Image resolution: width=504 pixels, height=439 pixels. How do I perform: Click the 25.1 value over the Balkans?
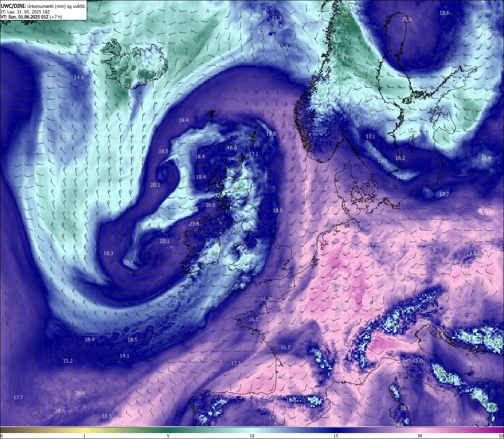tap(471, 364)
